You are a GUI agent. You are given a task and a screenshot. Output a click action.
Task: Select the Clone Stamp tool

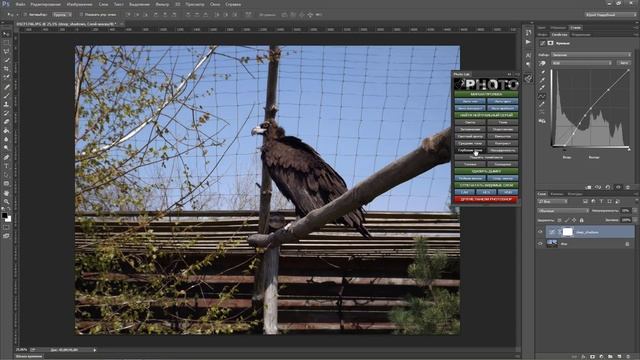coord(6,104)
